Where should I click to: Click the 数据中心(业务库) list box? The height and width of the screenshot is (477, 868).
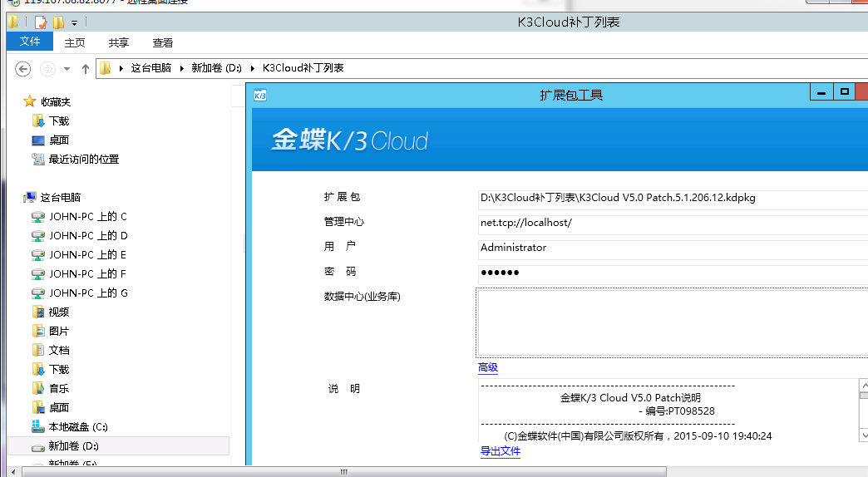673,322
